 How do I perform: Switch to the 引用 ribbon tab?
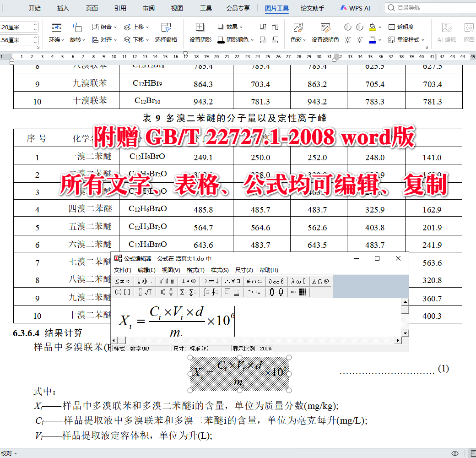click(120, 8)
